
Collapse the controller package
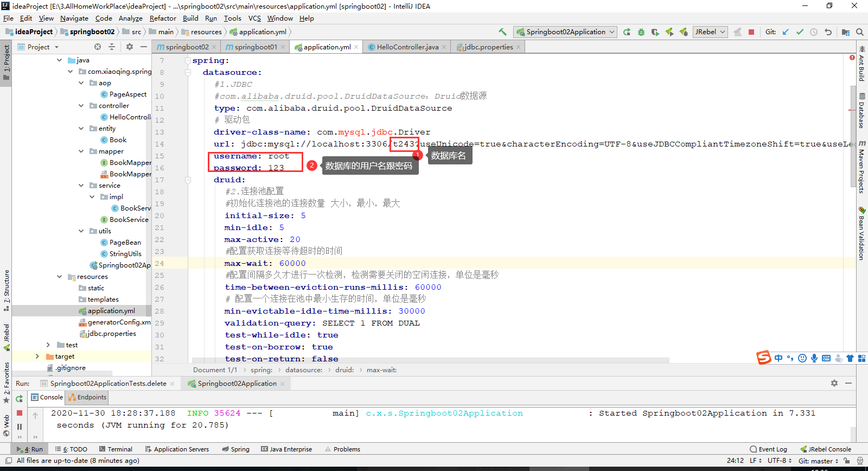[x=81, y=106]
